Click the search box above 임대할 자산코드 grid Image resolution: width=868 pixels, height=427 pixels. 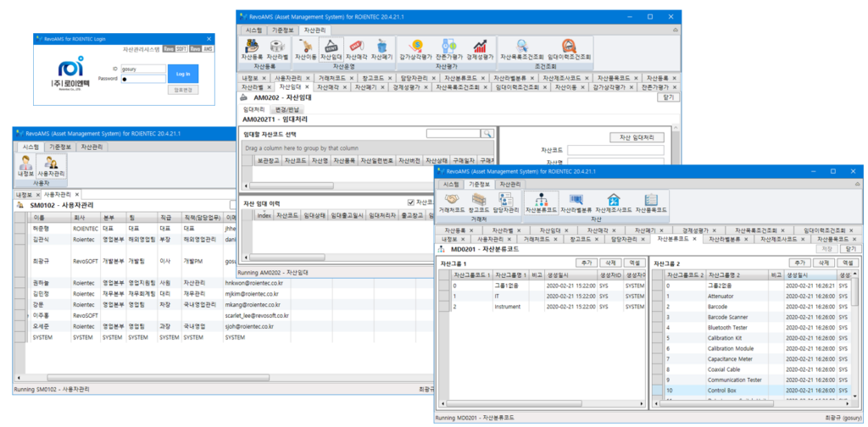[x=453, y=133]
